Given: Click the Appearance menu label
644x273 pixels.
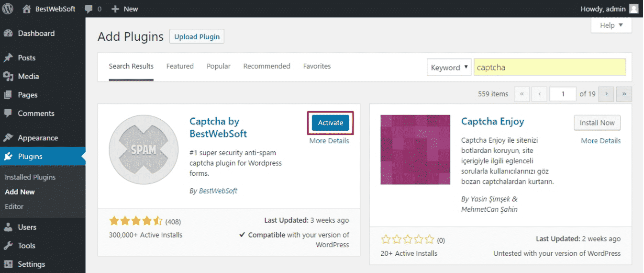Looking at the screenshot, I should click(x=38, y=138).
